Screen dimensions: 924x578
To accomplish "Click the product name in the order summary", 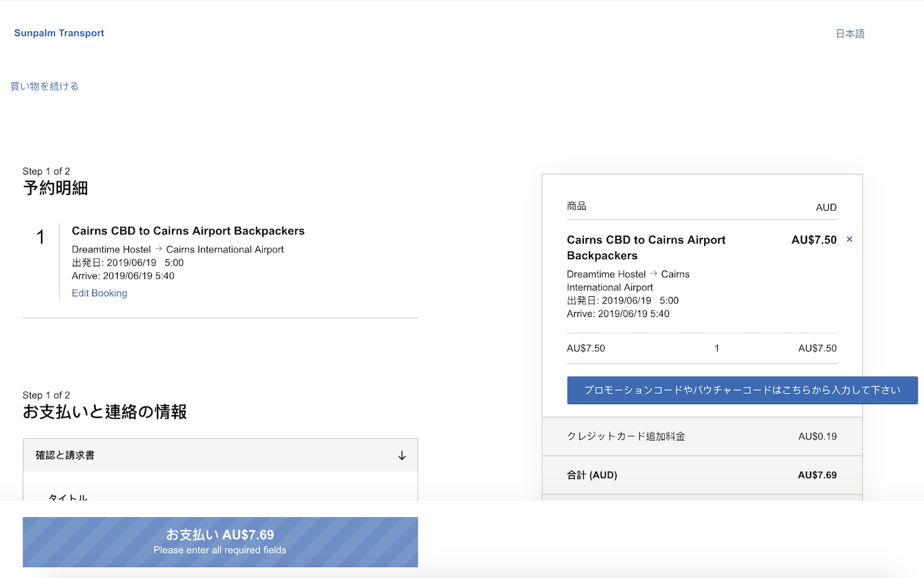I will click(646, 248).
